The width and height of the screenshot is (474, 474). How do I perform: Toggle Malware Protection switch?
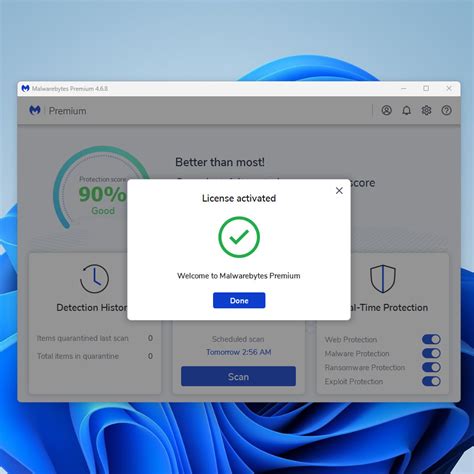click(431, 353)
